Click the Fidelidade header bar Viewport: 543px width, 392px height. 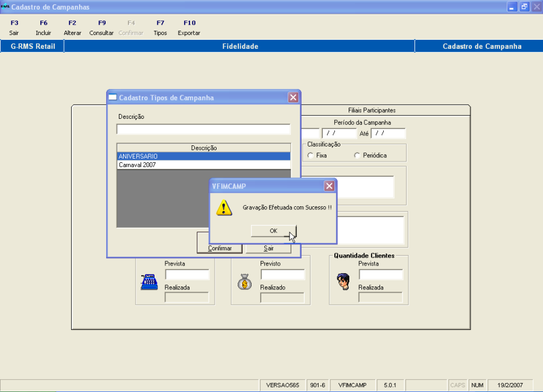click(x=240, y=46)
